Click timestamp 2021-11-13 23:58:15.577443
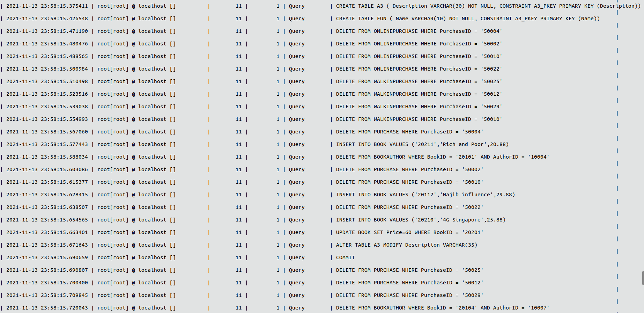 (x=47, y=144)
